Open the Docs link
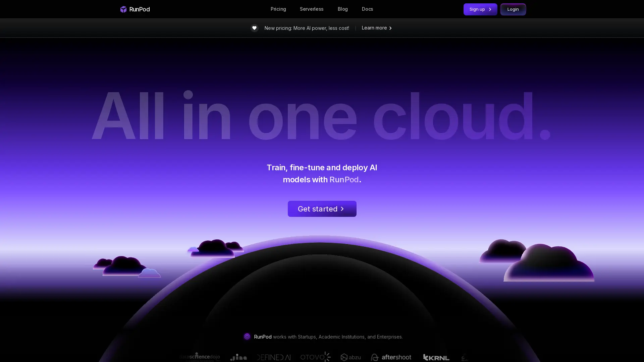This screenshot has width=644, height=362. point(367,9)
